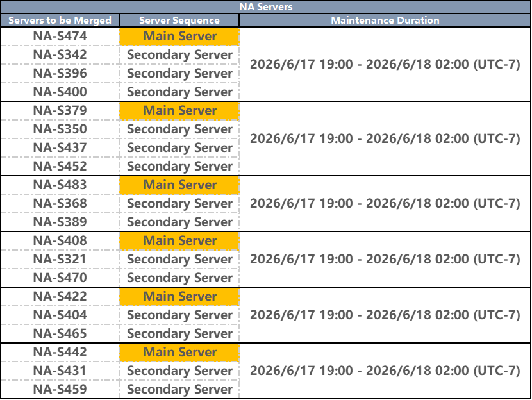Screen dimensions: 532x400
Task: Click the NA-S396 server cell
Action: [x=60, y=74]
